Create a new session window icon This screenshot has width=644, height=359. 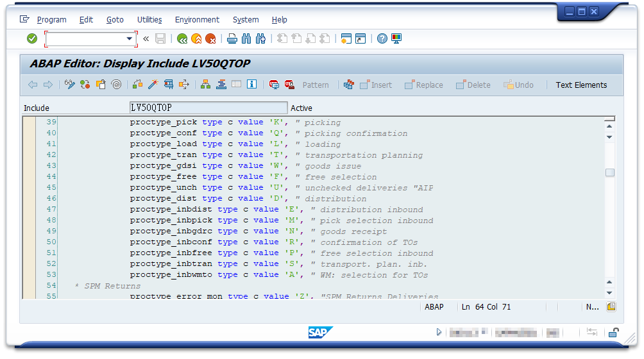pos(346,38)
